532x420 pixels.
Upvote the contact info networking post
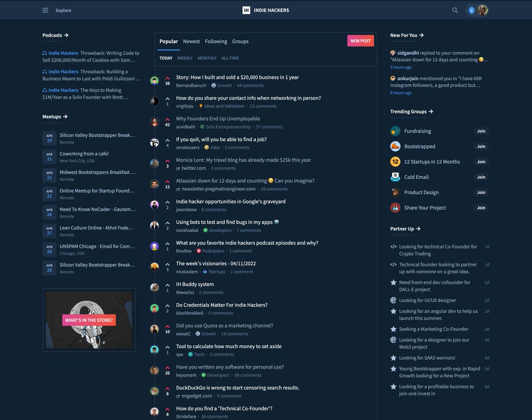click(168, 99)
